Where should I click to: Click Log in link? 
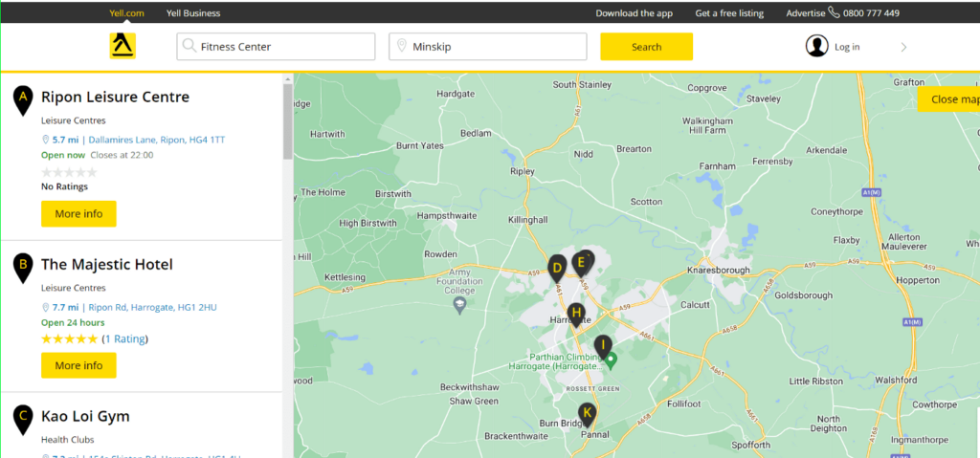(x=847, y=47)
